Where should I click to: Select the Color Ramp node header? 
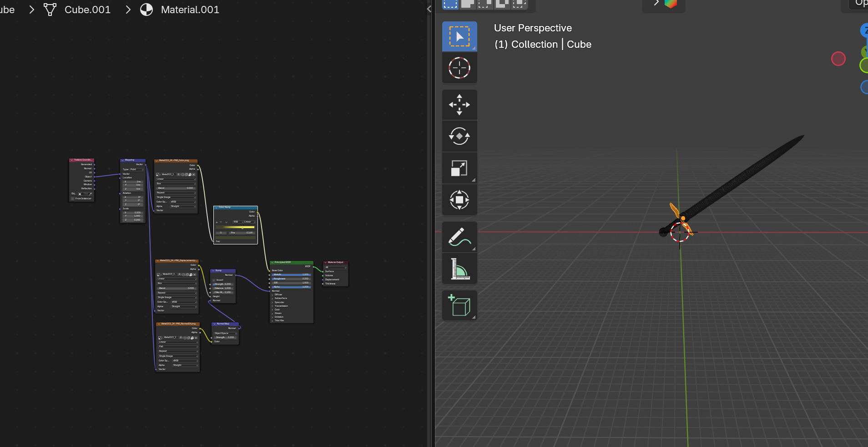[x=236, y=208]
